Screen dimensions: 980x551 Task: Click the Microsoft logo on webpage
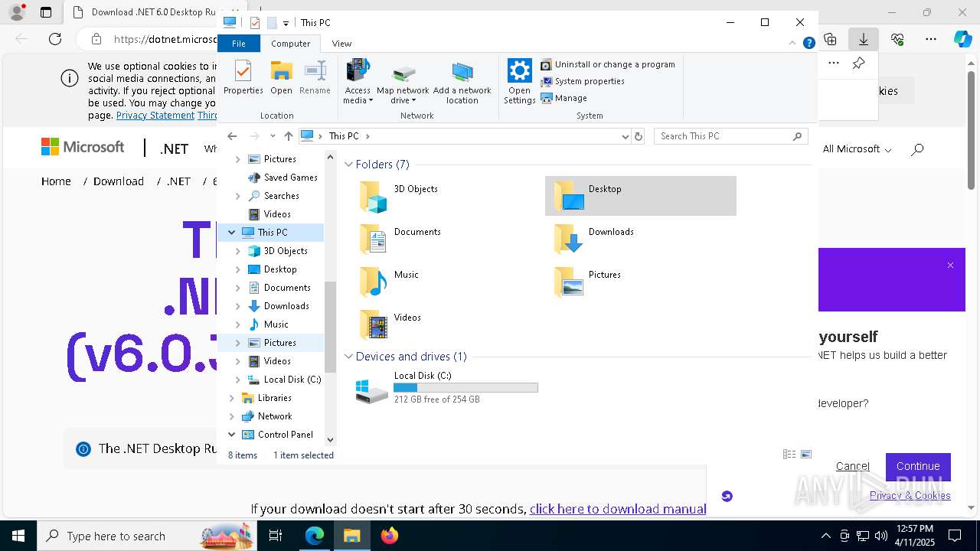pos(83,147)
